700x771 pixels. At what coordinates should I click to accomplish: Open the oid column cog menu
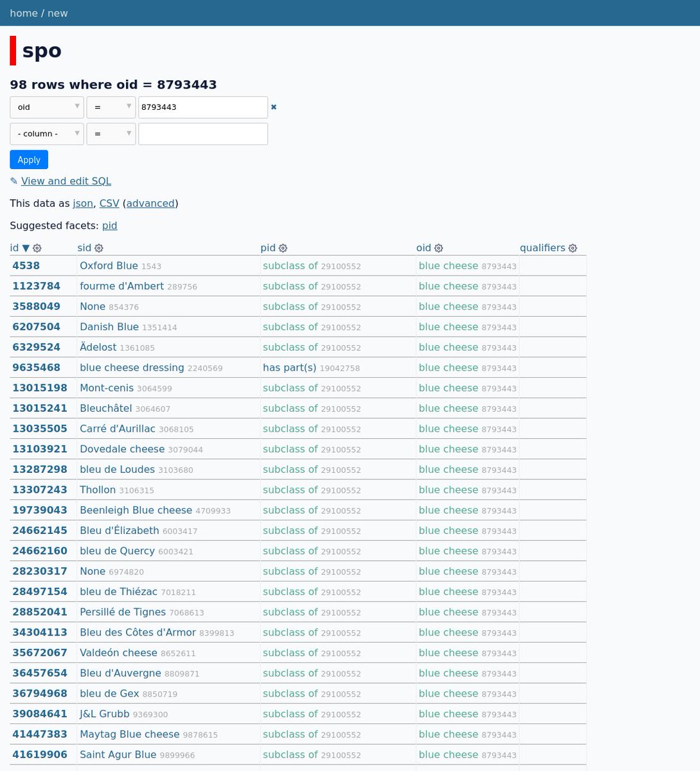click(439, 248)
